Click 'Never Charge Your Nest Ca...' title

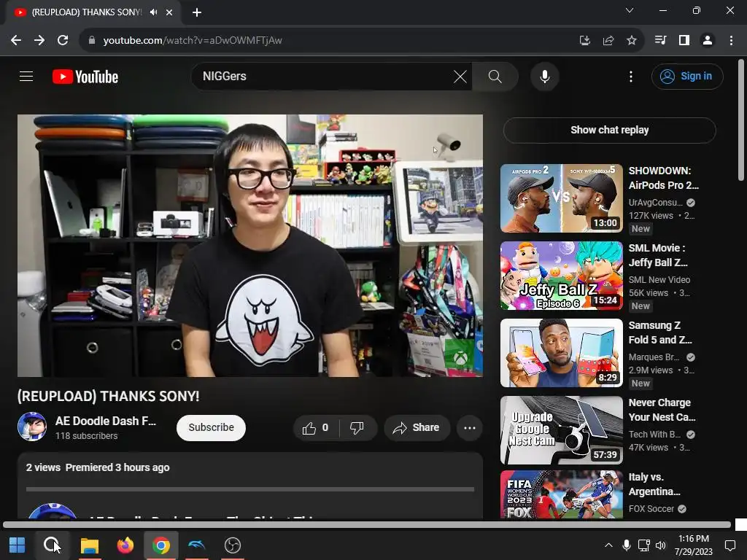662,410
